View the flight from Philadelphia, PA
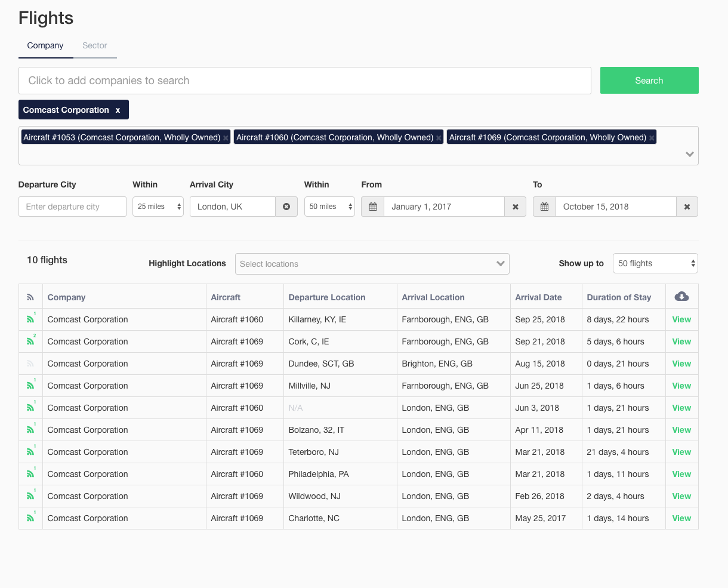Viewport: 728px width, 588px height. pos(681,474)
